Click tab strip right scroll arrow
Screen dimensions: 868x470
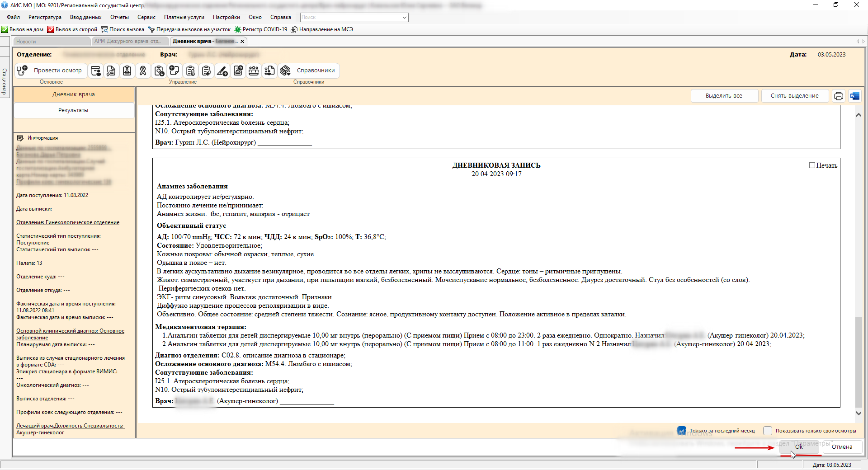click(x=863, y=41)
